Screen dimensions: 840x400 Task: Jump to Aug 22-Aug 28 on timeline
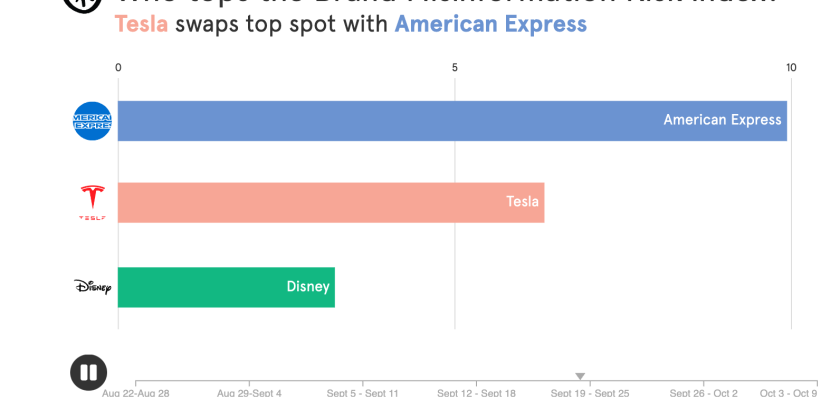(x=136, y=393)
